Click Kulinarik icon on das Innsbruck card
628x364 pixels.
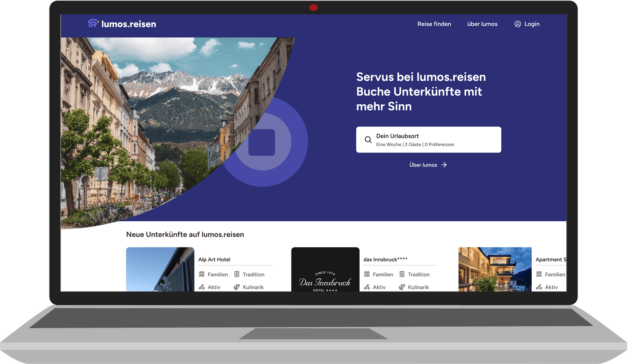pos(402,287)
